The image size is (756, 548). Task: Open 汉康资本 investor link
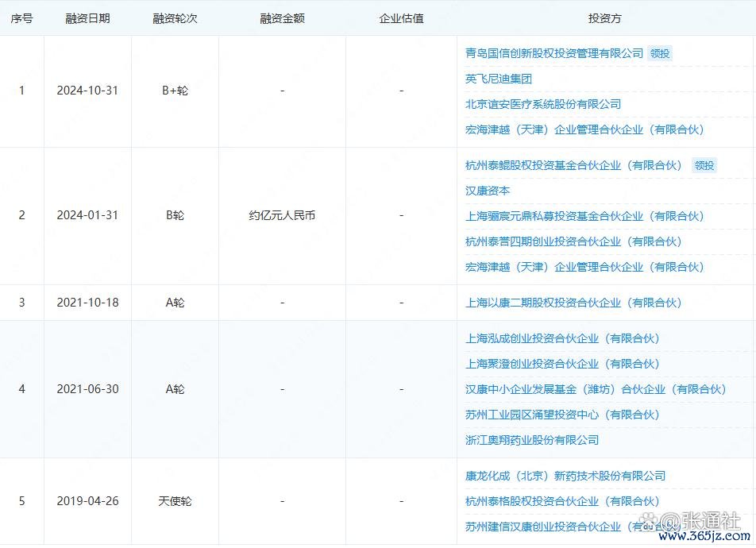488,191
